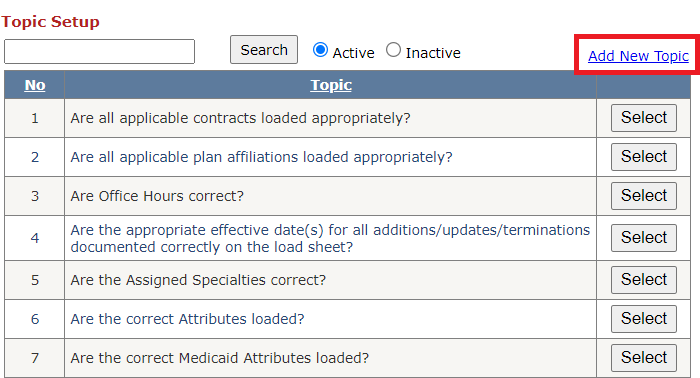Screen dimensions: 700x378
Task: Click Select for plan affiliations topic
Action: point(644,157)
